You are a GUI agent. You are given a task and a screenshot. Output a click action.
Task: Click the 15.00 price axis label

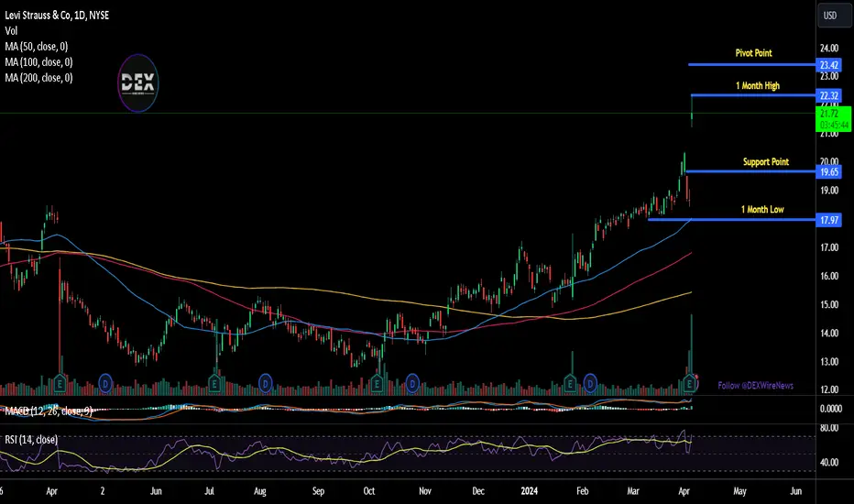pyautogui.click(x=829, y=304)
